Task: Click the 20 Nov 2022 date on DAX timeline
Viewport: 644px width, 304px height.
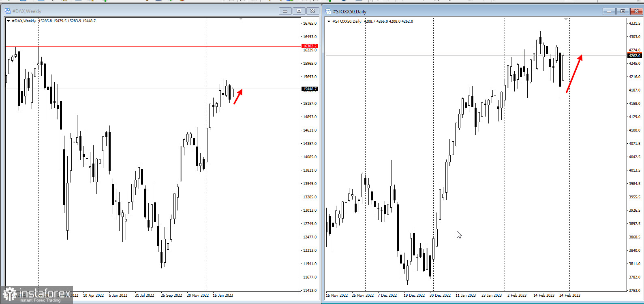Action: [x=198, y=295]
